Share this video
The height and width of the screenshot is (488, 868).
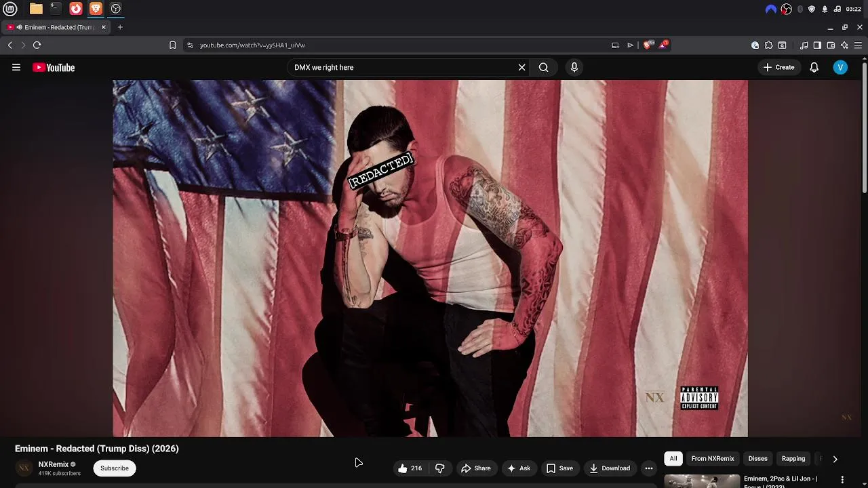(x=475, y=468)
